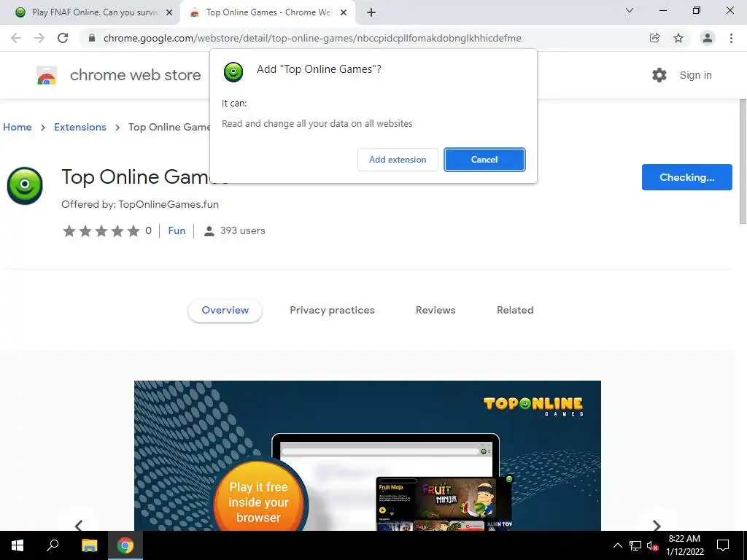Click the Top Online Games extension logo
This screenshot has width=747, height=560.
tap(25, 186)
